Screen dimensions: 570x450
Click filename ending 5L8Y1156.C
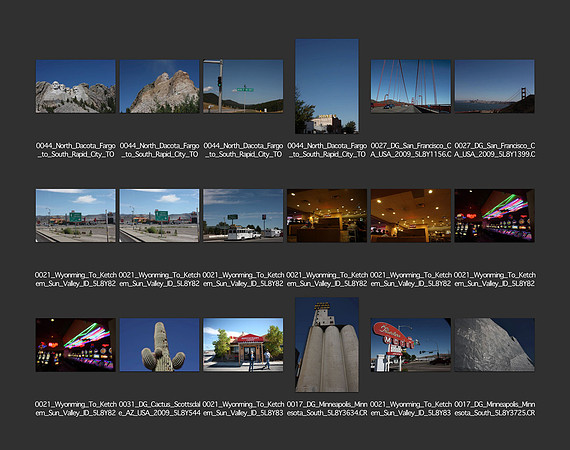pyautogui.click(x=411, y=150)
